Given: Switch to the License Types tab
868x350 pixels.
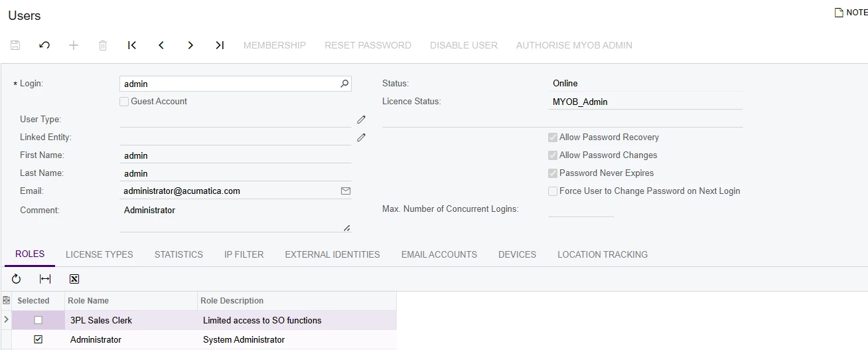Looking at the screenshot, I should click(100, 254).
